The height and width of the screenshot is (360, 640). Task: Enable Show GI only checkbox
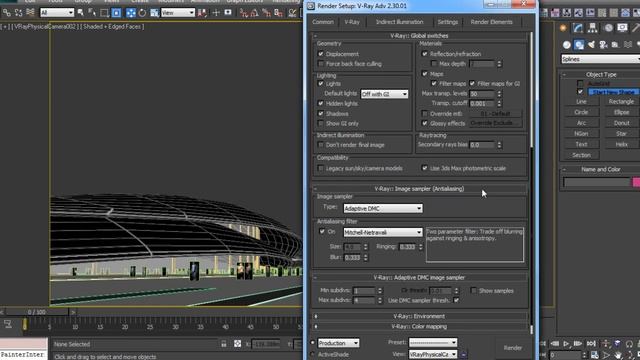pyautogui.click(x=321, y=123)
